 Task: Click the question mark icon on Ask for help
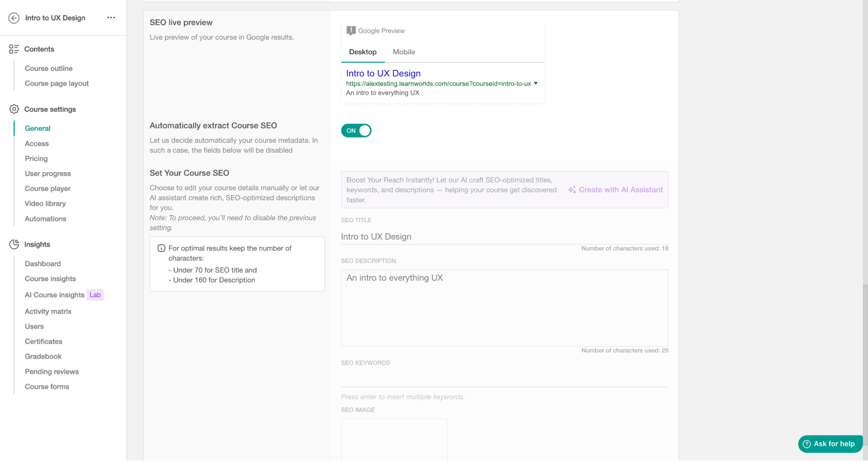coord(807,444)
